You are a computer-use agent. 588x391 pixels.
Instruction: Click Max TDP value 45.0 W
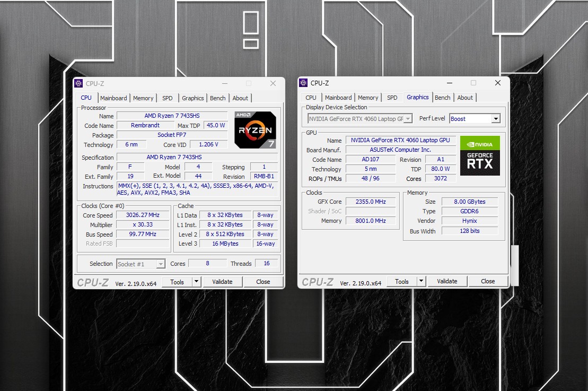[x=216, y=125]
